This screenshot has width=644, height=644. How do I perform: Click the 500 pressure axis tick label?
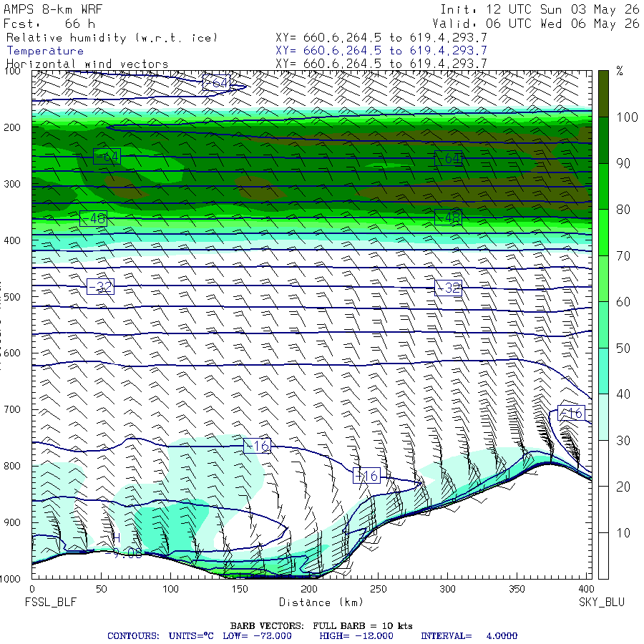12,296
